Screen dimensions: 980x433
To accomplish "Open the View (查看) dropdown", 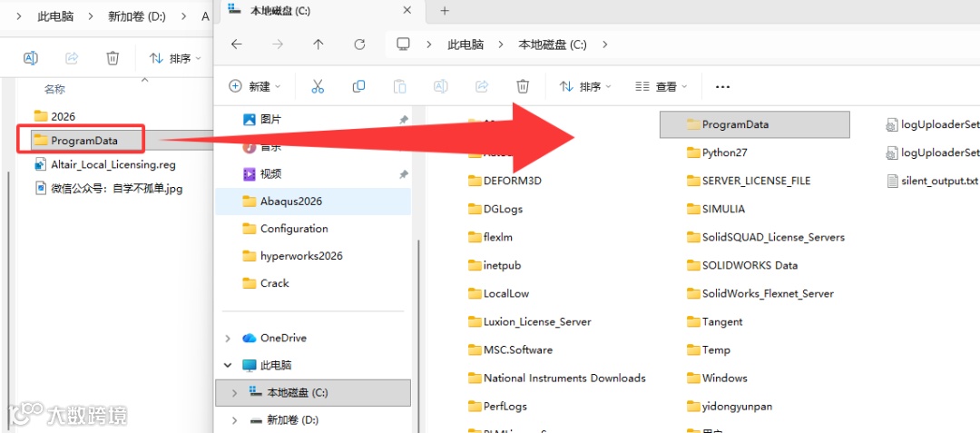I will 661,87.
